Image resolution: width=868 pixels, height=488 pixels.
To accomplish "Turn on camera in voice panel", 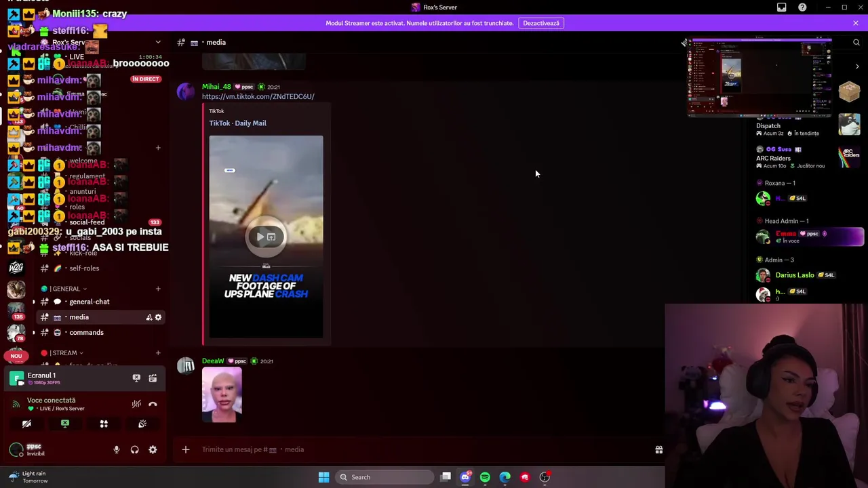I will (26, 424).
